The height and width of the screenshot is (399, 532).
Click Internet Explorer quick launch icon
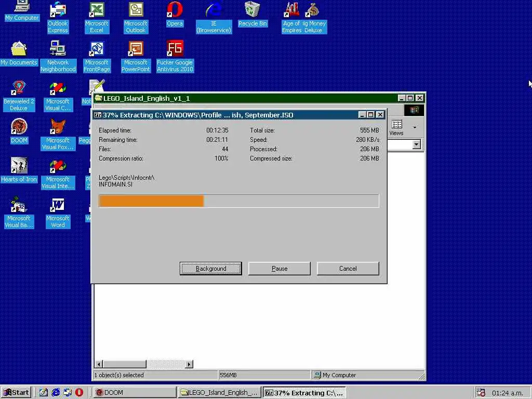(x=55, y=393)
